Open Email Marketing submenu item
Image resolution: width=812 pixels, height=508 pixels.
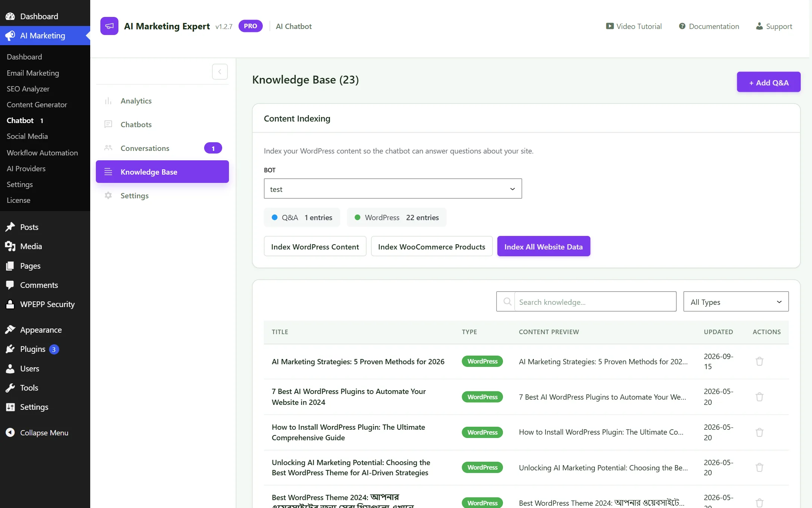[33, 73]
